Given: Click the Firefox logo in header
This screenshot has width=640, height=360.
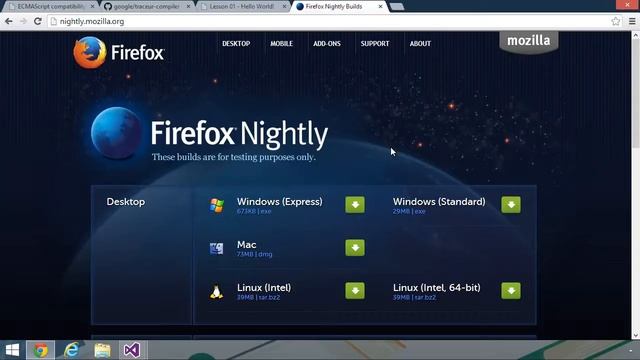Looking at the screenshot, I should click(x=119, y=53).
